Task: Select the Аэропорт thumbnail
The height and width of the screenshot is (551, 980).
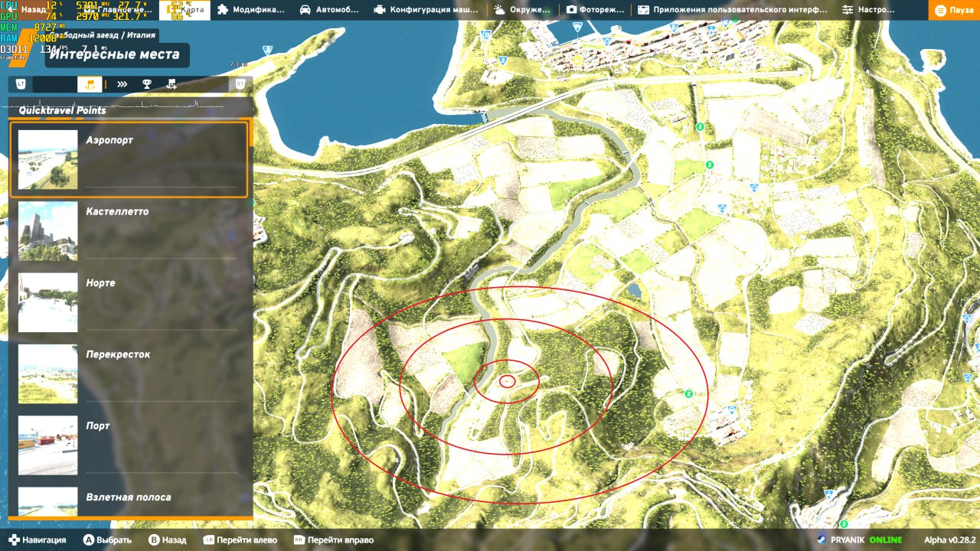Action: [47, 159]
